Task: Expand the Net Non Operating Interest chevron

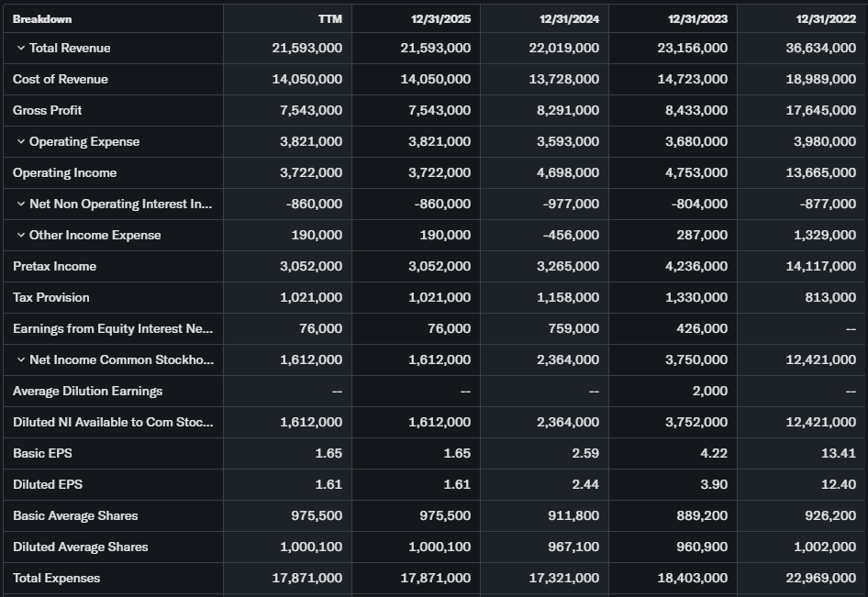Action: pos(20,204)
